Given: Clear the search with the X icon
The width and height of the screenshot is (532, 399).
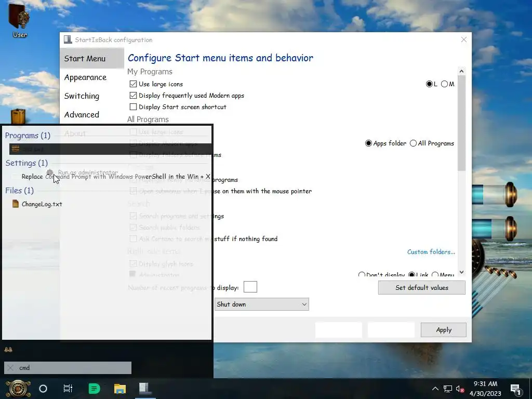Looking at the screenshot, I should pos(10,368).
